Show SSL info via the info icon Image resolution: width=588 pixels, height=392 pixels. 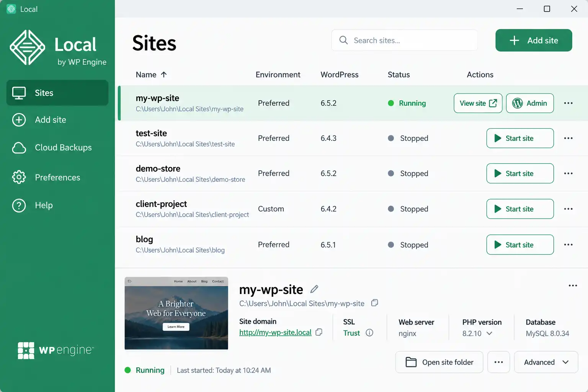coord(369,333)
